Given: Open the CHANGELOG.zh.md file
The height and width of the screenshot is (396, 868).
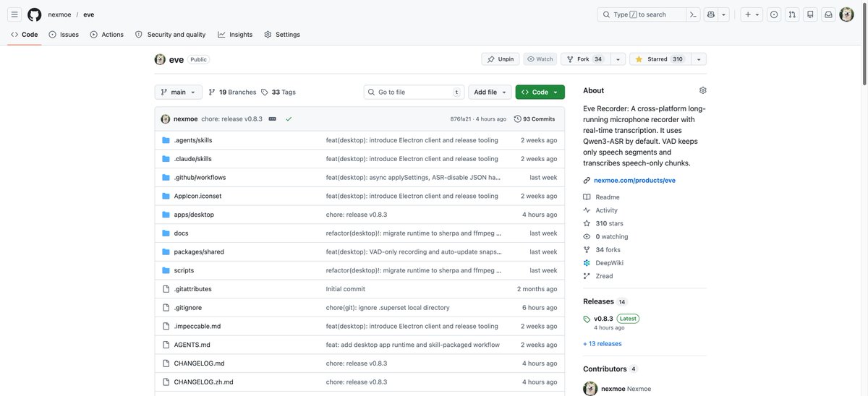Looking at the screenshot, I should point(203,382).
